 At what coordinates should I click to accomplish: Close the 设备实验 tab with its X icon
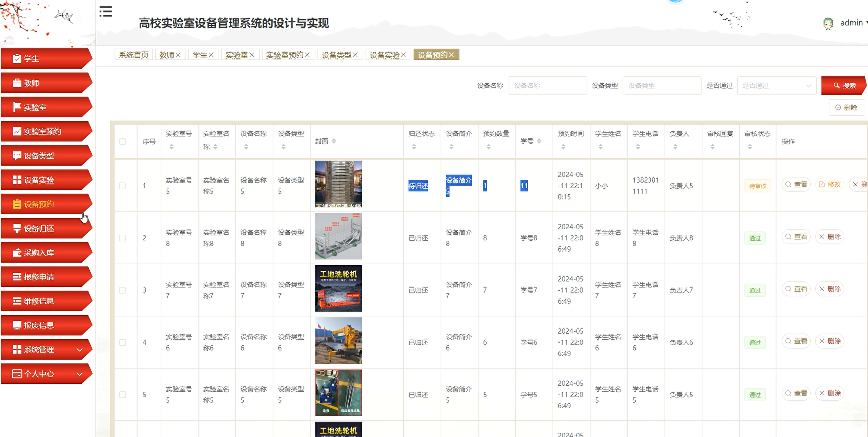point(403,55)
